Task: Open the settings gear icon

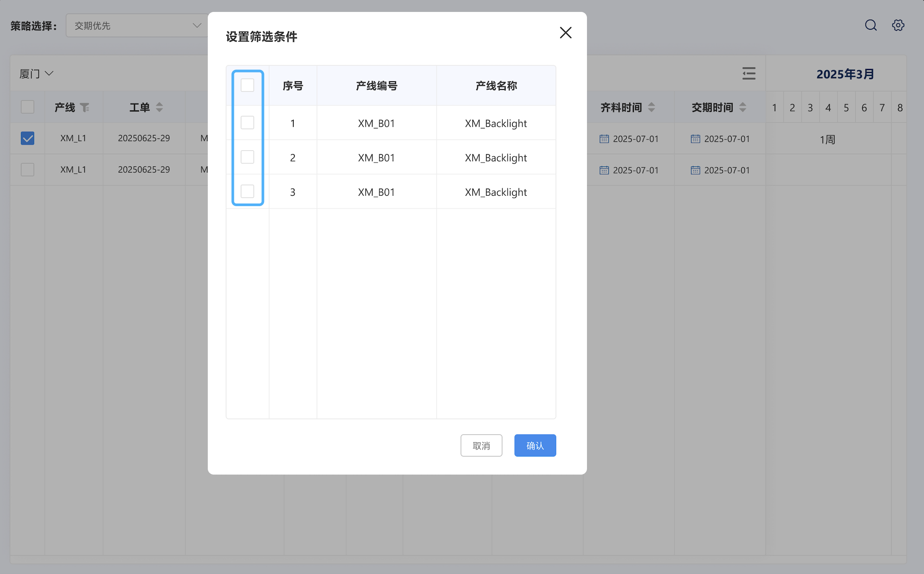Action: click(x=898, y=25)
